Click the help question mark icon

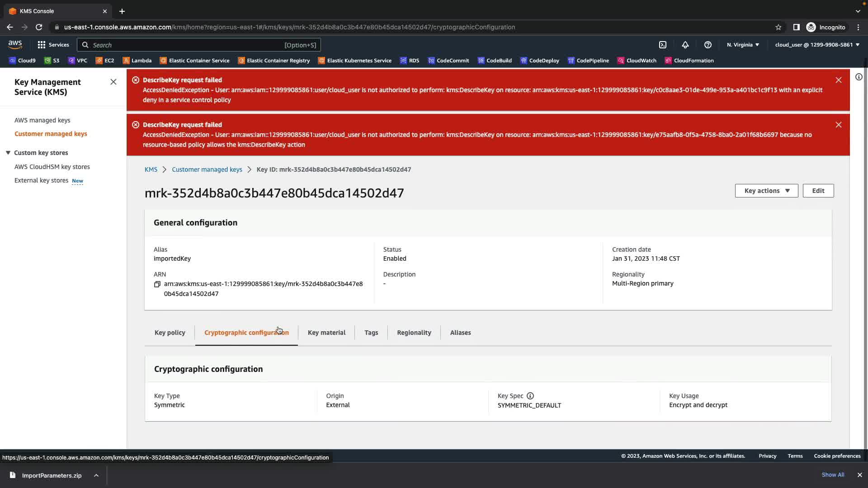pyautogui.click(x=708, y=45)
